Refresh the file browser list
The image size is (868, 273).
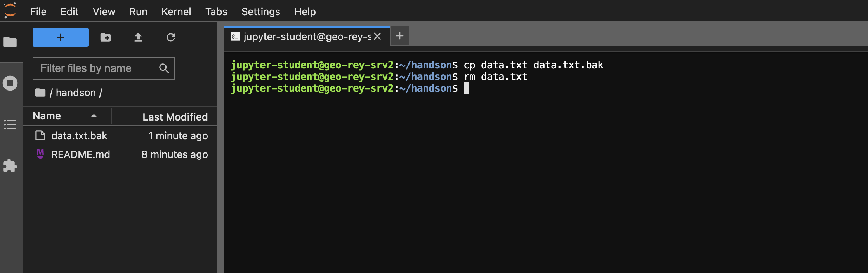pos(171,37)
